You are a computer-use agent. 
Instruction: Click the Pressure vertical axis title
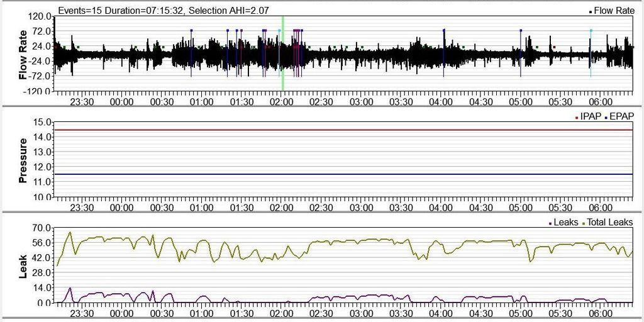pos(23,160)
